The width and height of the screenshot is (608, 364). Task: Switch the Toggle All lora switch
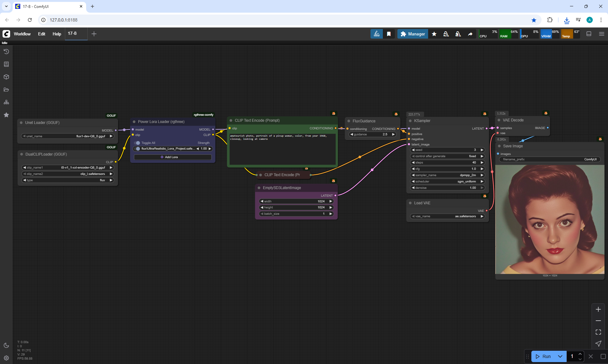pyautogui.click(x=137, y=143)
